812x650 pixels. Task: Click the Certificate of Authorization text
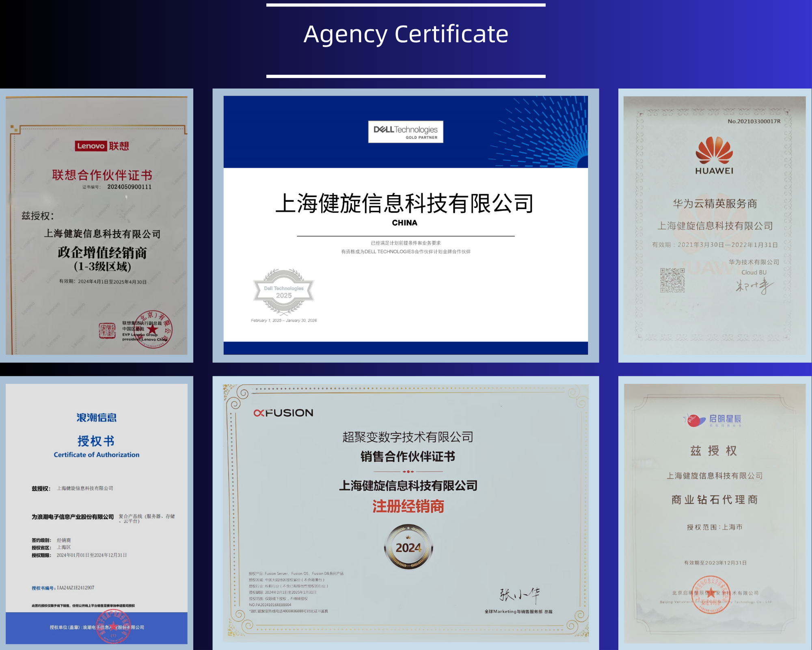[96, 455]
